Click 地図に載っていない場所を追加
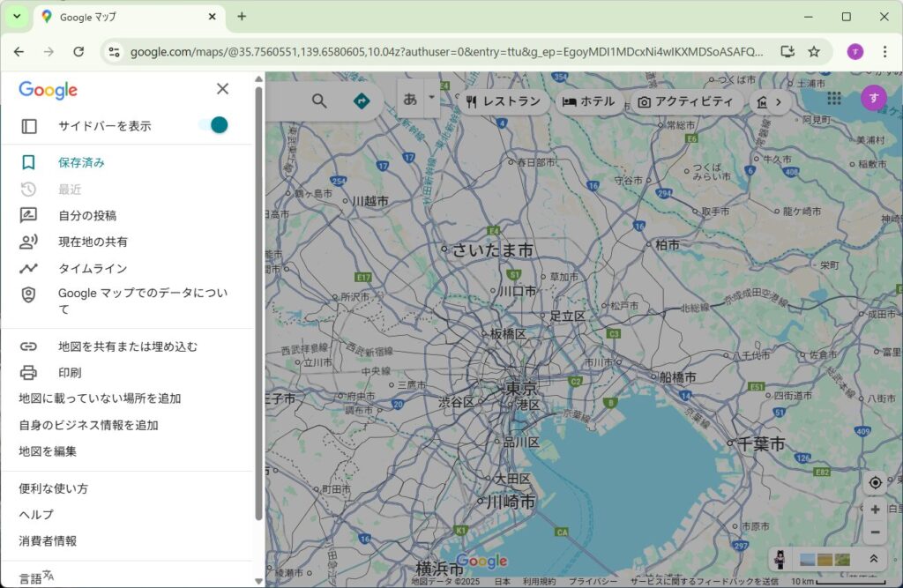 tap(100, 398)
